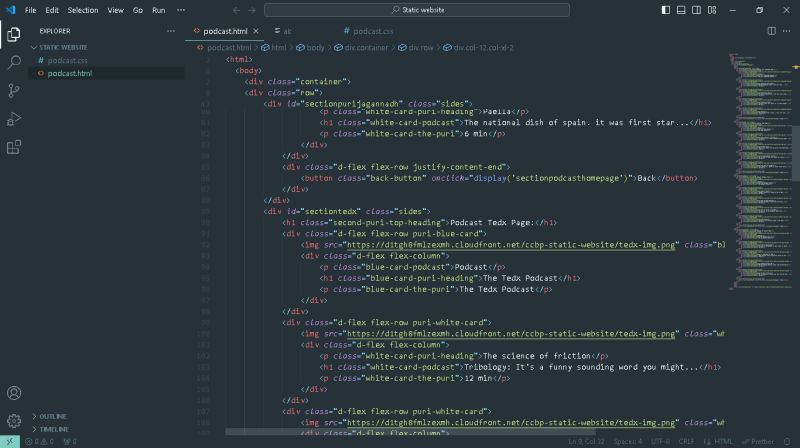Click the HTML language mode button

click(x=722, y=441)
